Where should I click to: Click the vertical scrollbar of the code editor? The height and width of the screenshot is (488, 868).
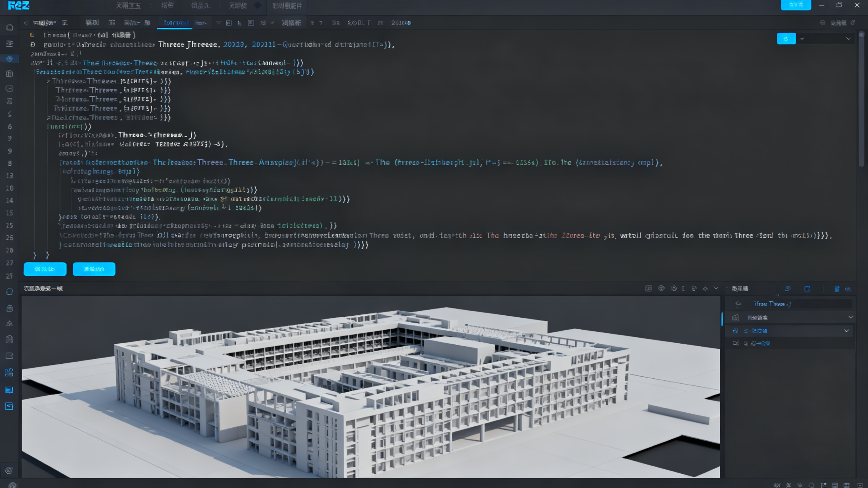(x=861, y=99)
